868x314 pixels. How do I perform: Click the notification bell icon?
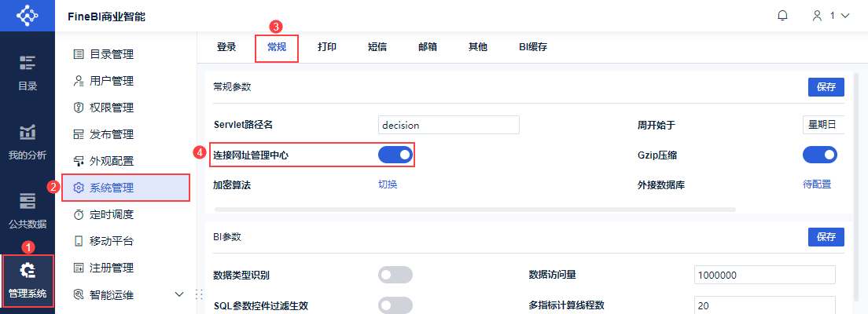[782, 16]
